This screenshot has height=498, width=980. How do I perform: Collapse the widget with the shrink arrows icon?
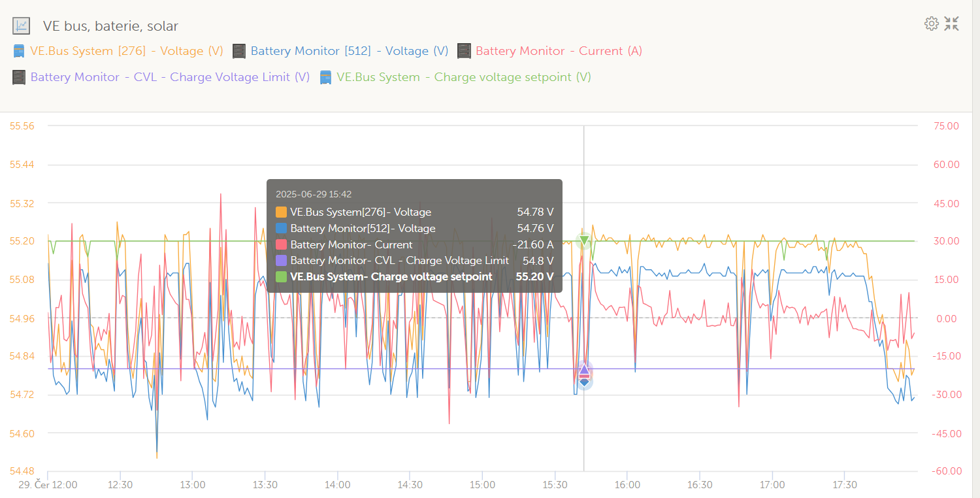952,24
